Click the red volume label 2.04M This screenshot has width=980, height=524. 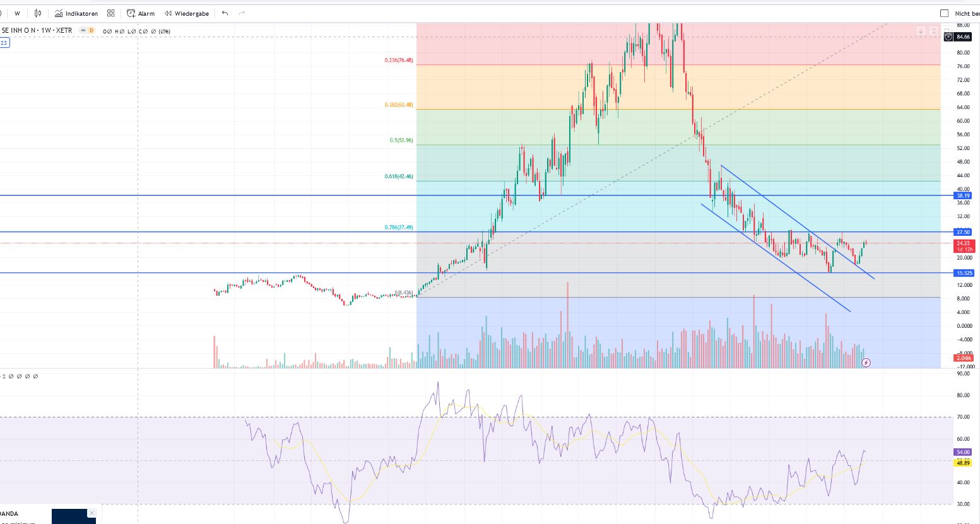964,358
